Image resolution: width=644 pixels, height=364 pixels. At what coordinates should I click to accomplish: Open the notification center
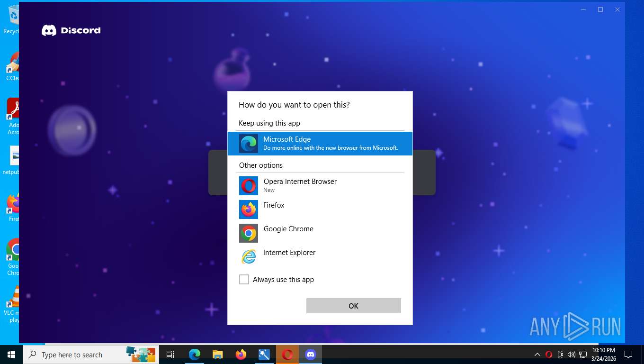pyautogui.click(x=628, y=355)
